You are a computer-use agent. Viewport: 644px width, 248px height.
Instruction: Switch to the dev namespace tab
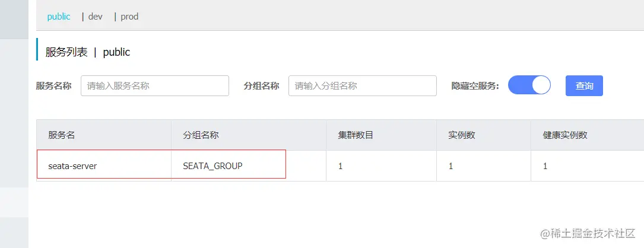pyautogui.click(x=95, y=17)
